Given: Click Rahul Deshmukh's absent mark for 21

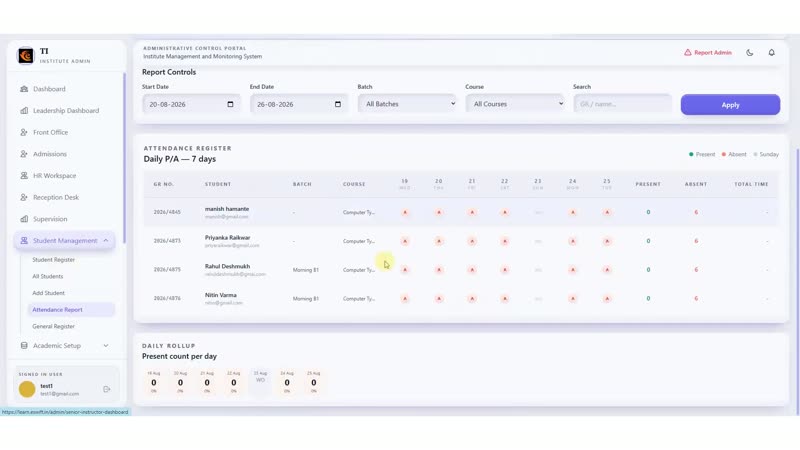Looking at the screenshot, I should (472, 270).
